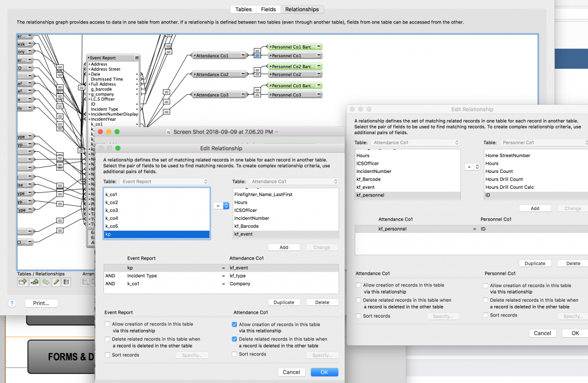The width and height of the screenshot is (588, 383).
Task: Open Attendance Co1 table dropdown in right dialog
Action: 415,142
